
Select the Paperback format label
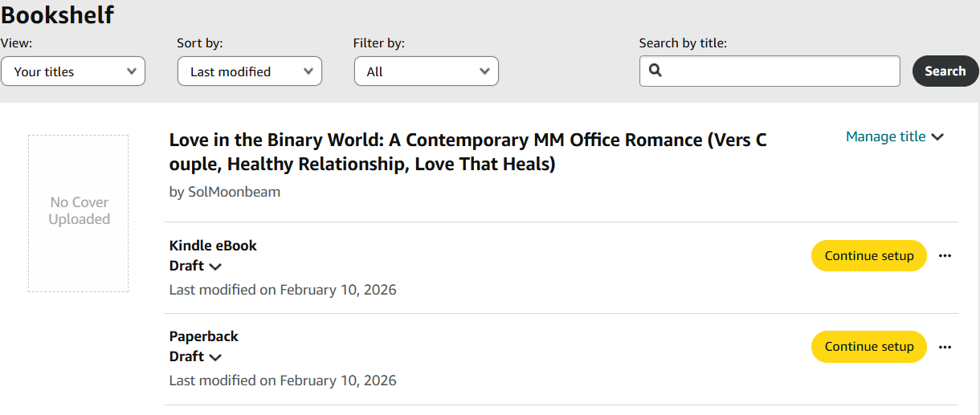pyautogui.click(x=204, y=336)
